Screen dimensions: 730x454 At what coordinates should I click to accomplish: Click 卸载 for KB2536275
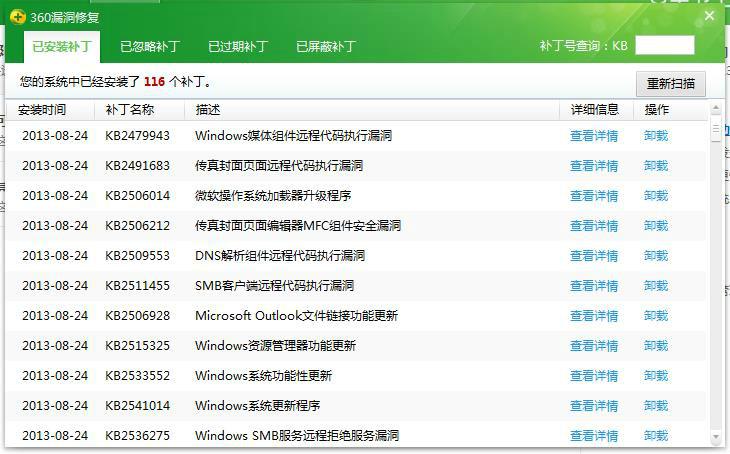(x=656, y=436)
